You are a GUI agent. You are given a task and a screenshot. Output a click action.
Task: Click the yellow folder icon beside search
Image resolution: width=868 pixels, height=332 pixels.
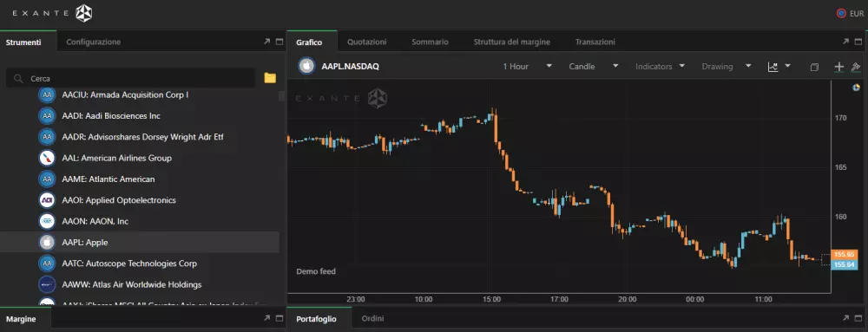(270, 78)
